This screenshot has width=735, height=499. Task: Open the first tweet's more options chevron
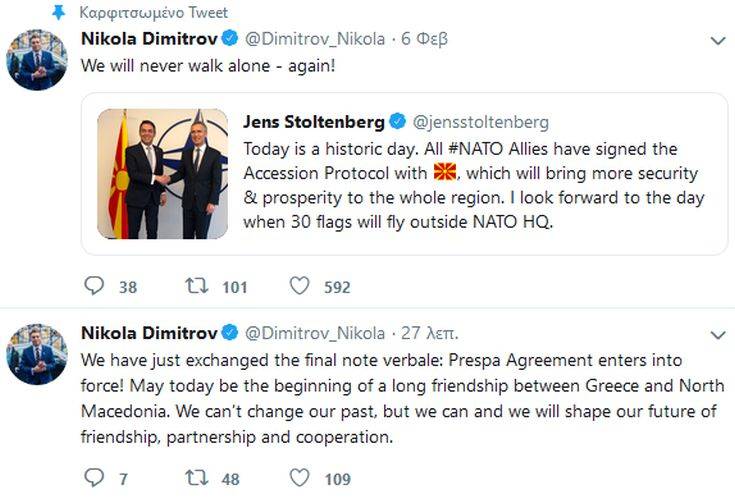tap(716, 41)
